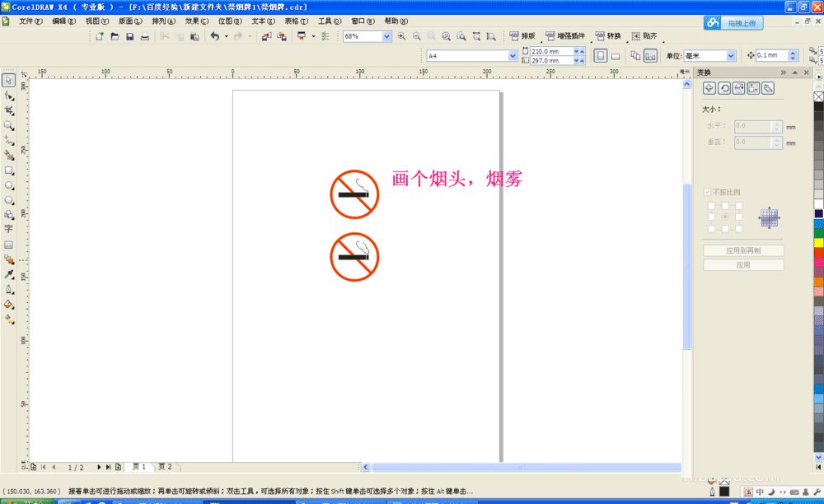Click the 应用到再制 button
The width and height of the screenshot is (824, 504).
pos(744,250)
